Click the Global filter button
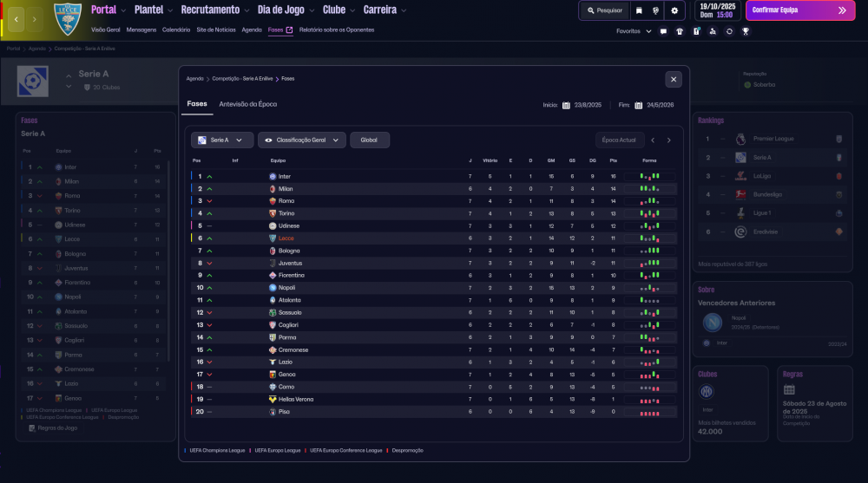868x483 pixels. tap(369, 140)
